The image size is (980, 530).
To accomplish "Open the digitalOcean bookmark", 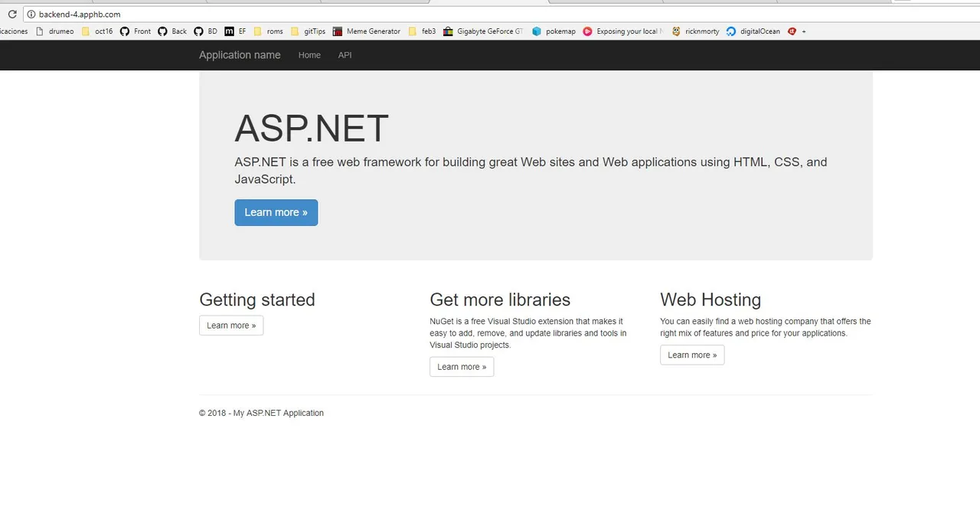I will pos(753,31).
